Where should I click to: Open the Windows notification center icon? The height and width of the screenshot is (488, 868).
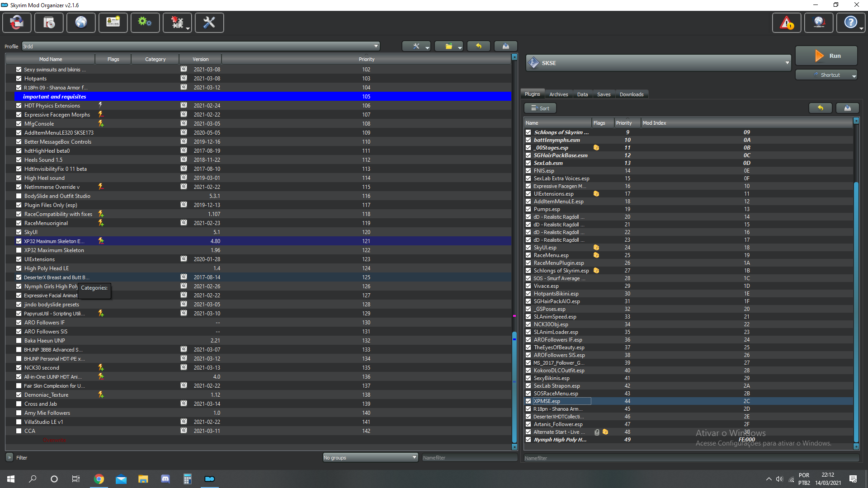click(x=853, y=479)
